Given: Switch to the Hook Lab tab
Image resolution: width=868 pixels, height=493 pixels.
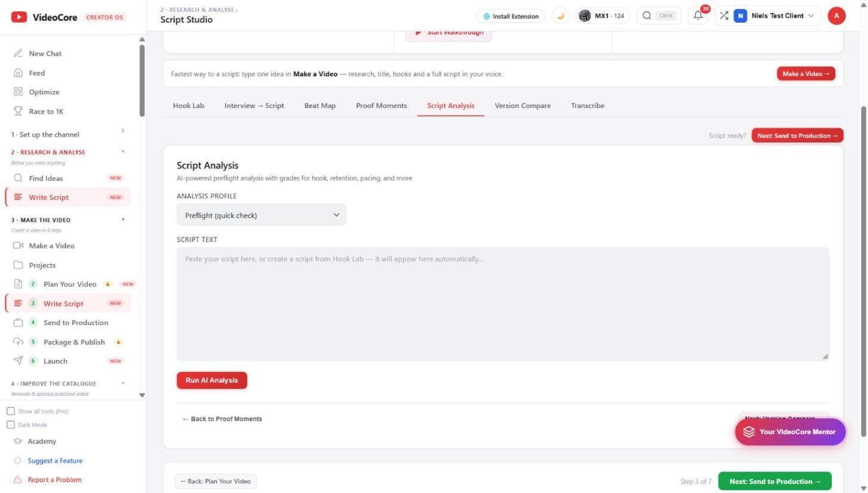Looking at the screenshot, I should pos(188,106).
